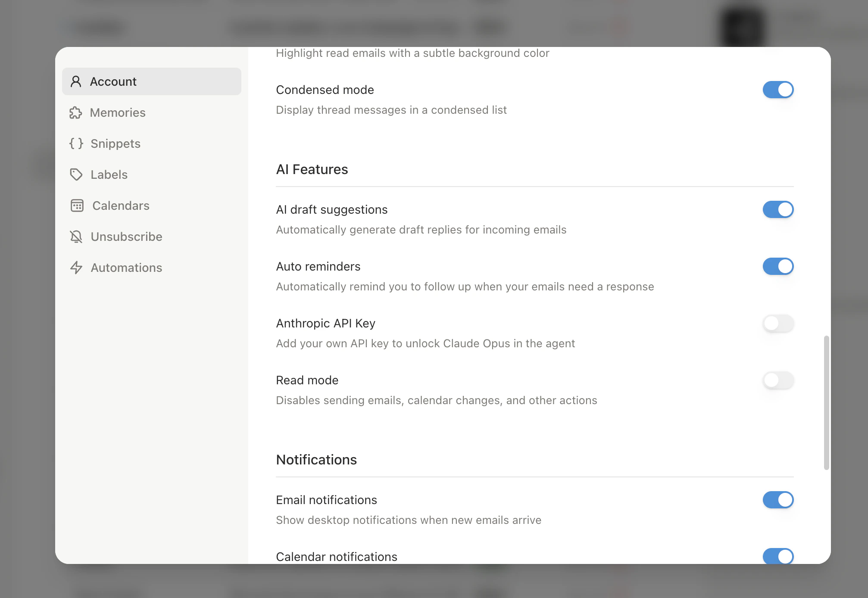Screen dimensions: 868x598
Task: Turn off Email notifications
Action: [x=778, y=500]
